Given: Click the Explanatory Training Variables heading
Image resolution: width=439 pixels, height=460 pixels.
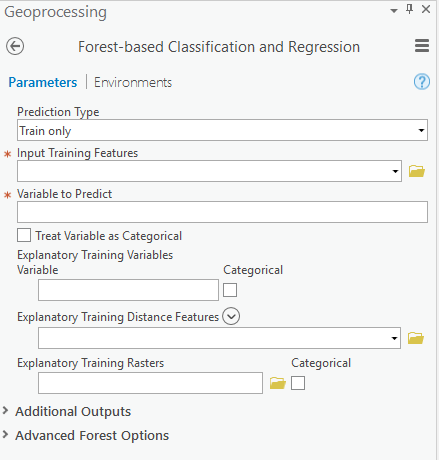Looking at the screenshot, I should [x=95, y=255].
